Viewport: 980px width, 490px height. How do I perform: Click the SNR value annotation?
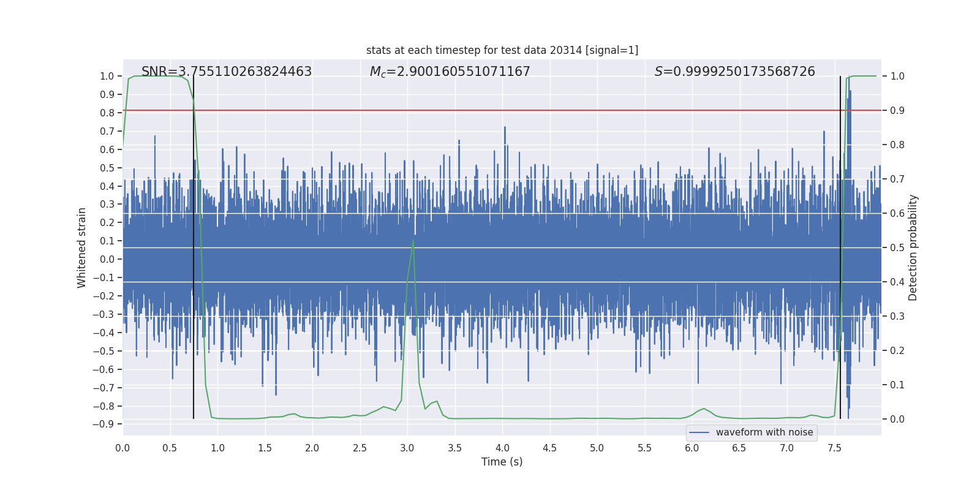(226, 72)
